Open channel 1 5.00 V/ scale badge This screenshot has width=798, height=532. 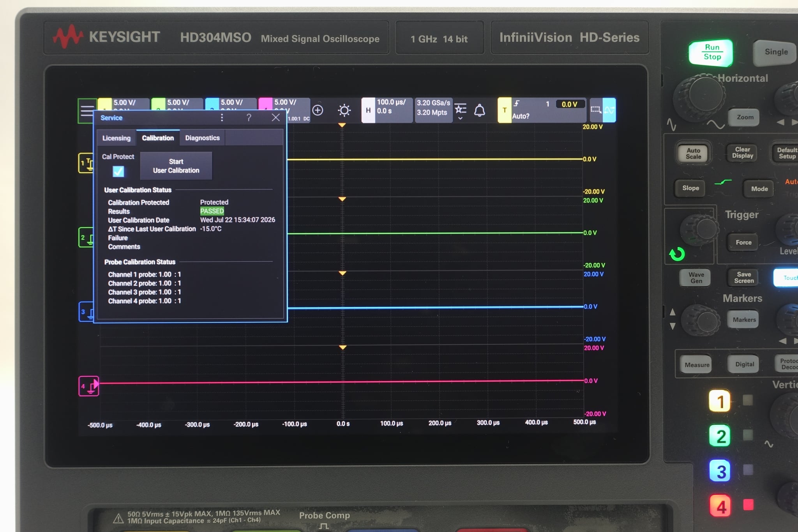tap(124, 104)
